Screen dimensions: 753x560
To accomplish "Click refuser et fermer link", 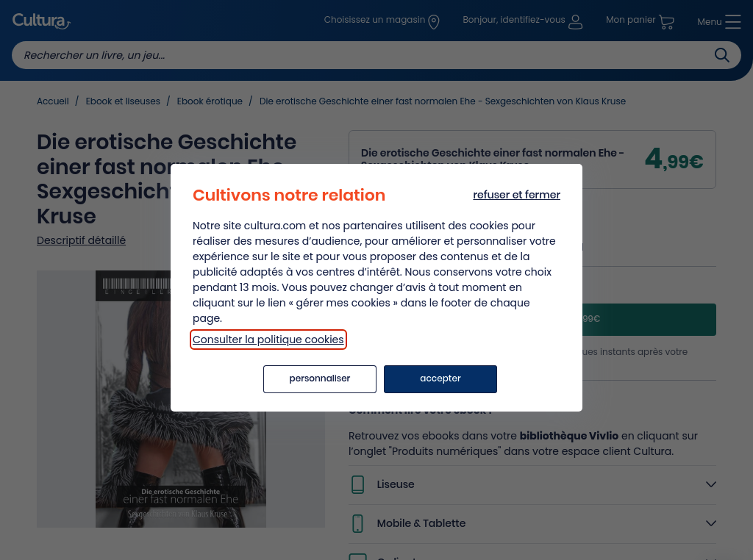I will [516, 195].
